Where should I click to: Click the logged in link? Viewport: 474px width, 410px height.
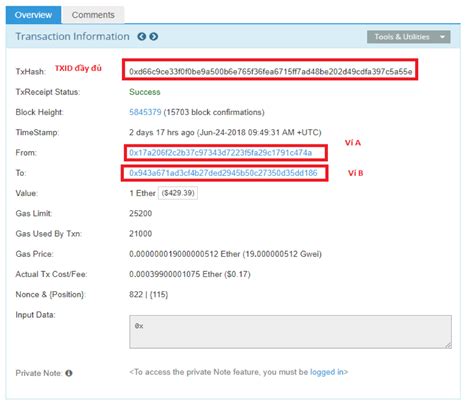pyautogui.click(x=327, y=372)
